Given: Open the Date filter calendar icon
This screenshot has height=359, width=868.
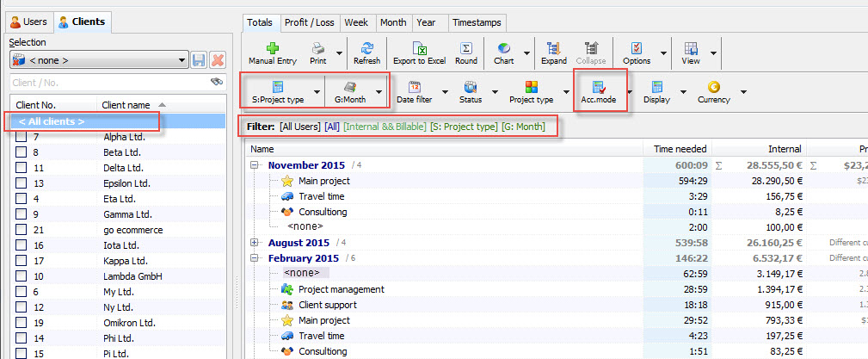Looking at the screenshot, I should (x=414, y=87).
